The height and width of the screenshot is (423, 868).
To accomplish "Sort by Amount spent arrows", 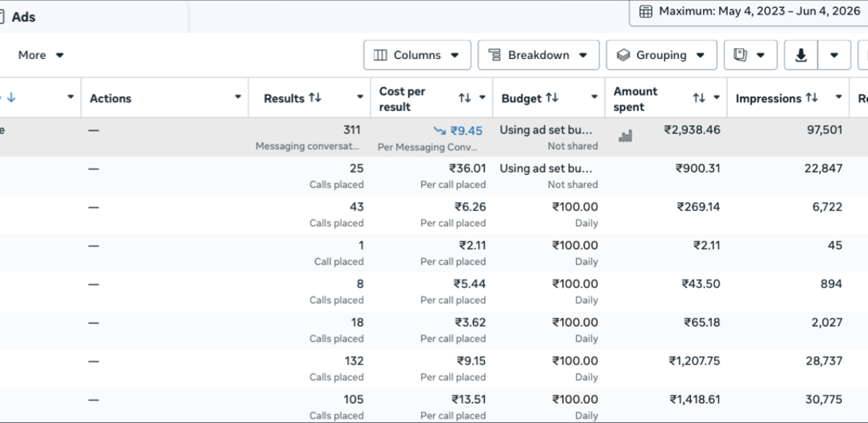I will tap(699, 98).
